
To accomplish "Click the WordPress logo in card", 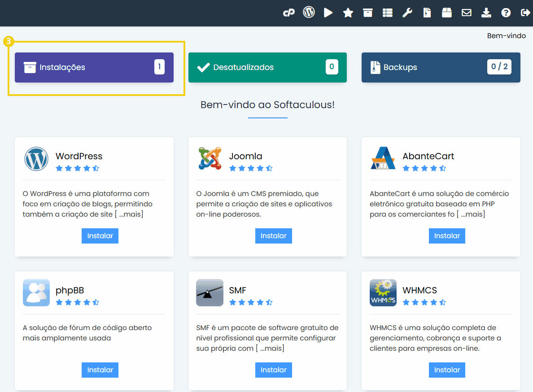I will (x=36, y=159).
